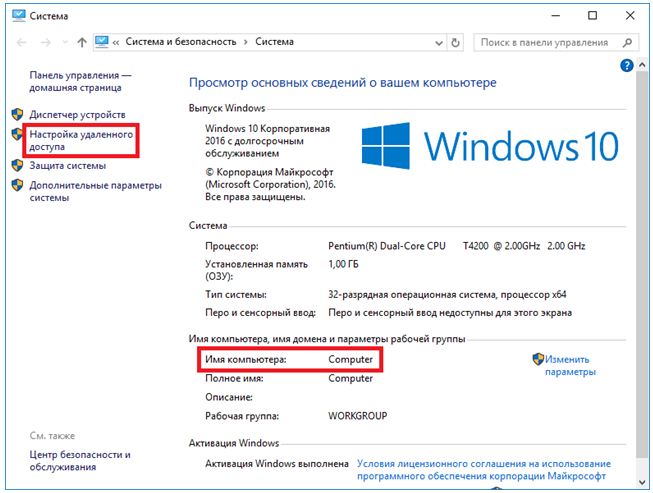Click shield icon beside 'Настройка удаленного доступа'
The width and height of the screenshot is (653, 493).
pos(17,134)
